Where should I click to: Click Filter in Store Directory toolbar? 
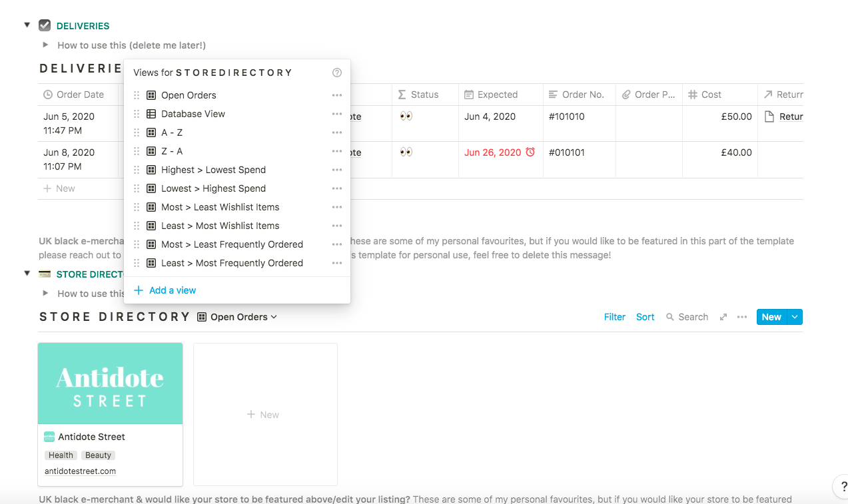(615, 317)
